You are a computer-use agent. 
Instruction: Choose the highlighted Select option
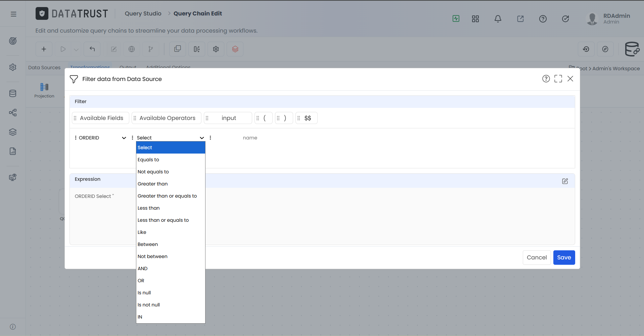tap(171, 148)
